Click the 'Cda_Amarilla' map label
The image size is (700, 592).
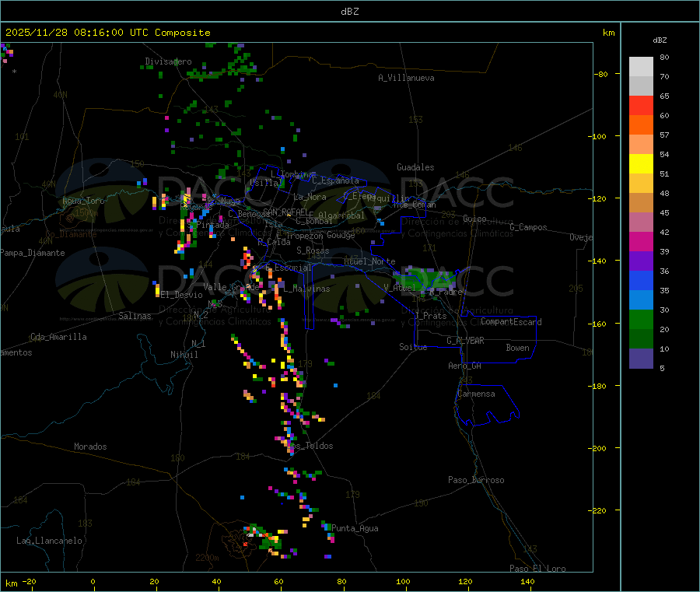tap(58, 337)
